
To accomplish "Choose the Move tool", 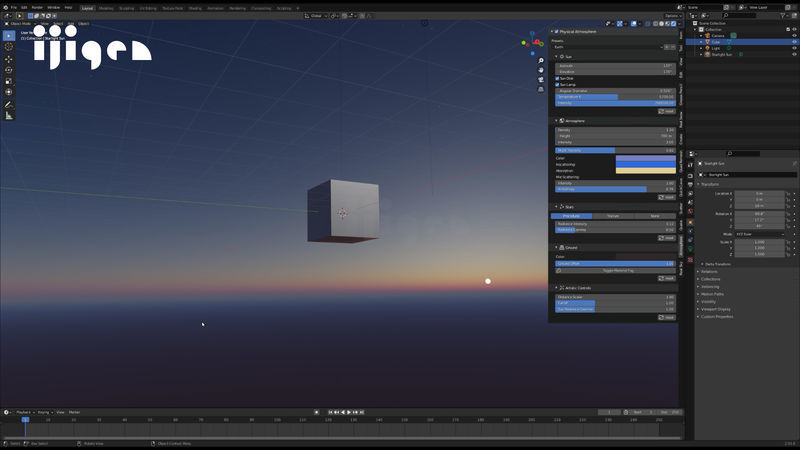I will click(x=9, y=59).
